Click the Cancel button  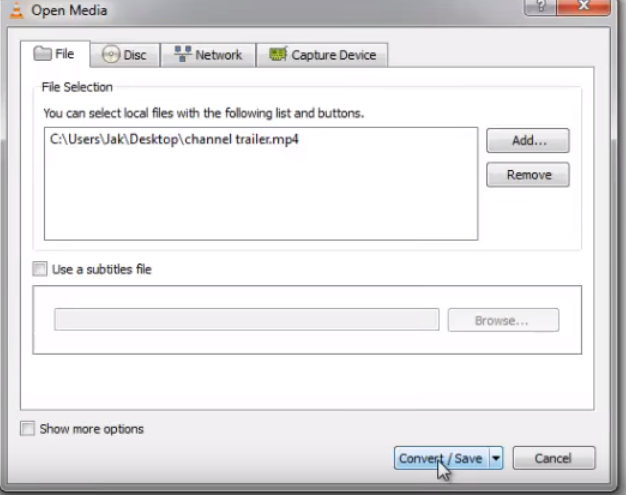[x=554, y=458]
